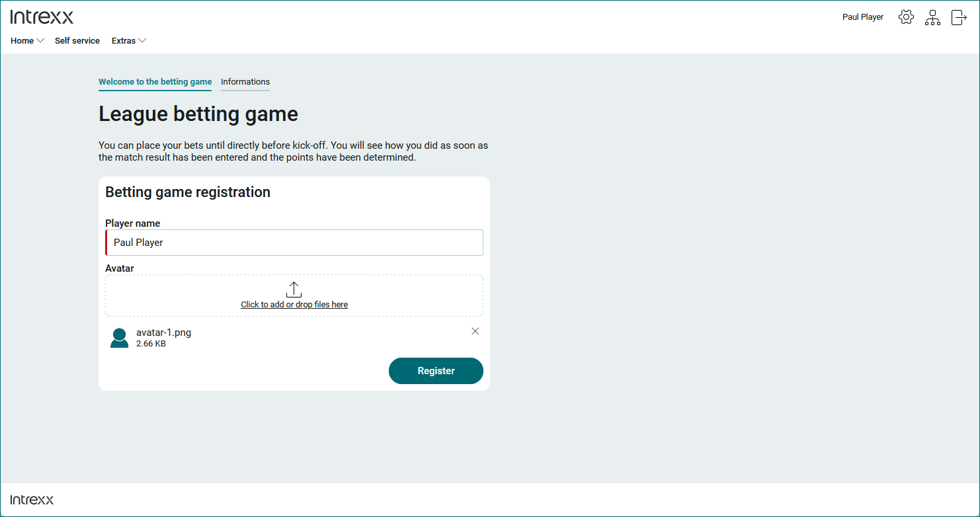Screen dimensions: 980x517
Task: Click the 'Click to add or drop files here' link
Action: [x=294, y=305]
